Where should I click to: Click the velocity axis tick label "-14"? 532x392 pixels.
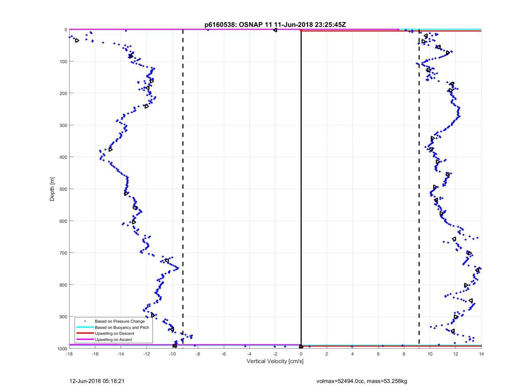point(121,354)
